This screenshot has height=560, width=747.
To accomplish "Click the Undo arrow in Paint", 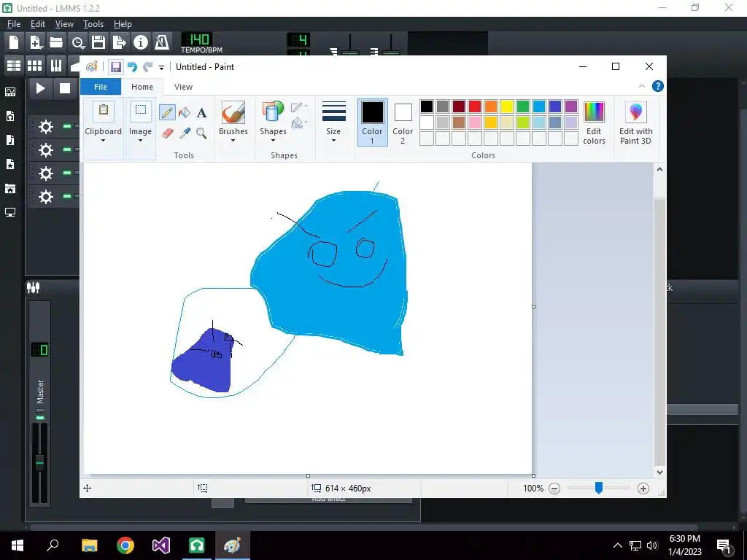I will point(132,67).
